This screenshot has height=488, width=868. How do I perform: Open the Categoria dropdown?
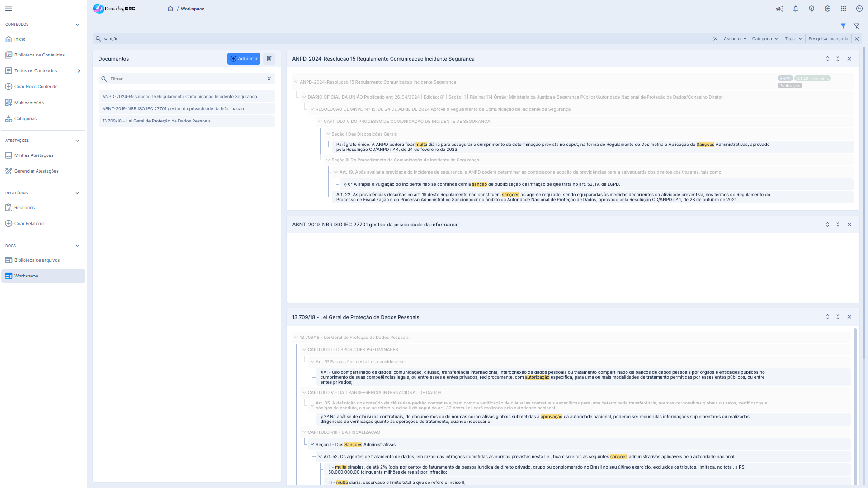(765, 39)
